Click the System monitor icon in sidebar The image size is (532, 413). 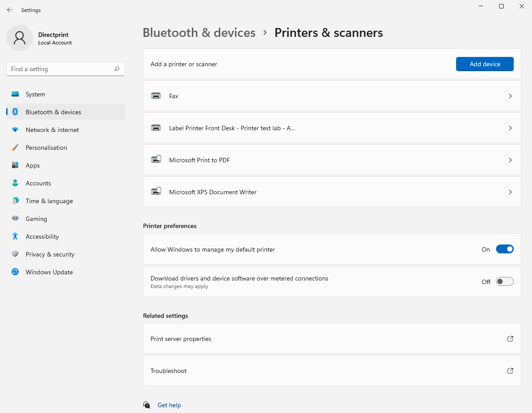tap(15, 94)
